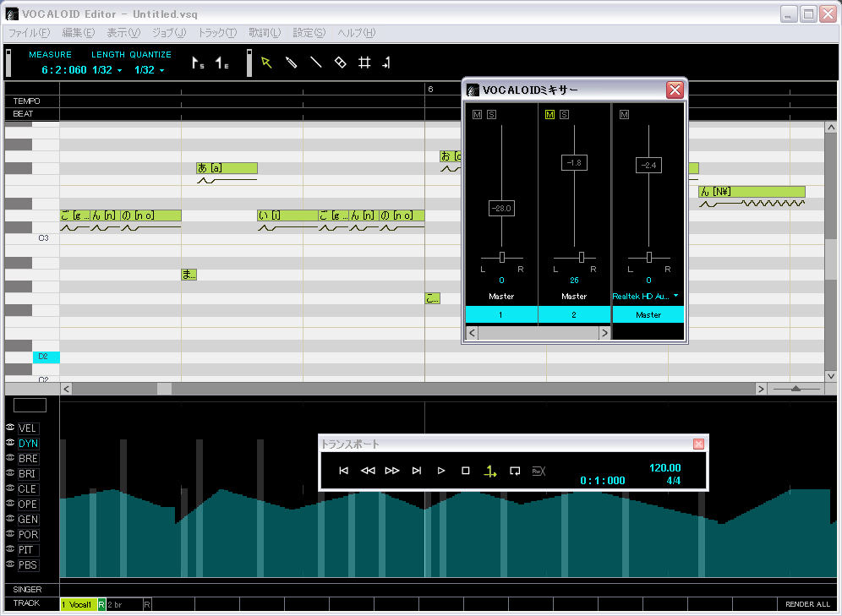Mute the Master mixer channel

tap(624, 114)
